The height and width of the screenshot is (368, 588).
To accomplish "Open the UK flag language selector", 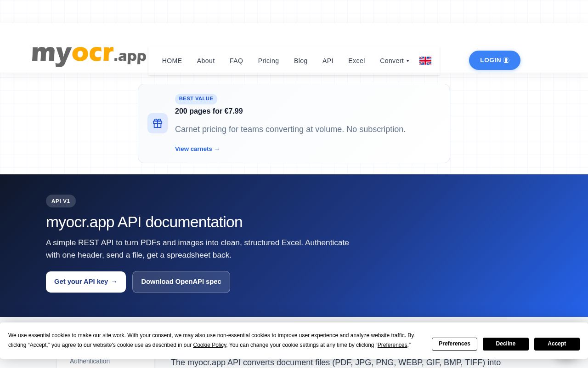I will click(x=425, y=61).
